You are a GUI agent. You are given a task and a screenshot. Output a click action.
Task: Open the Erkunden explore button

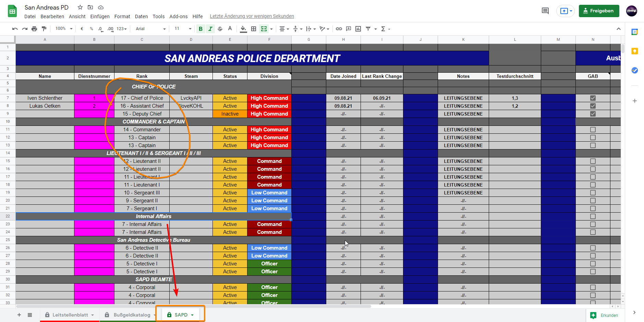605,315
